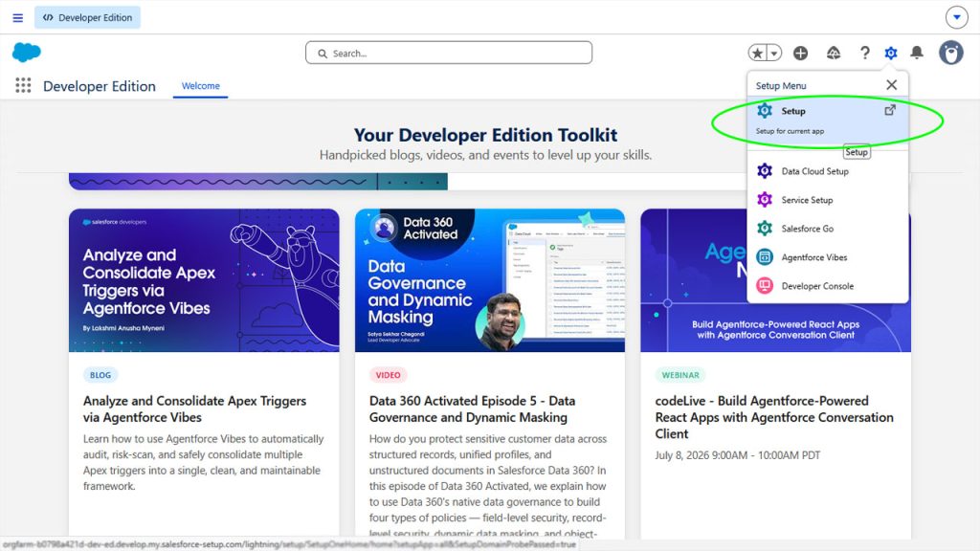Open the Apex Triggers blog thumbnail
The image size is (980, 551).
click(x=204, y=280)
